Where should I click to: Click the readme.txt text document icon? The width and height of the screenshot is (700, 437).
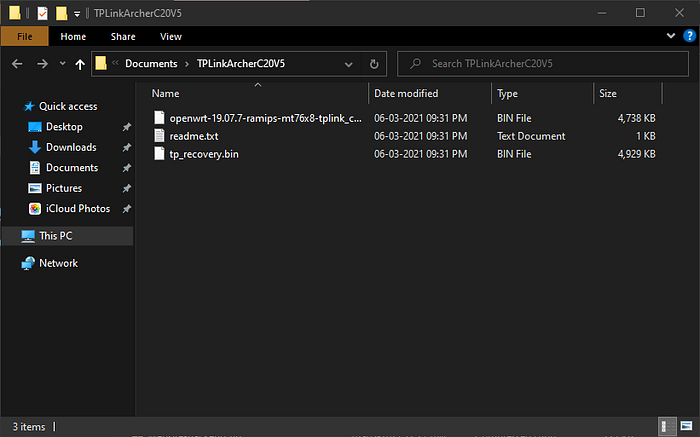[x=159, y=136]
